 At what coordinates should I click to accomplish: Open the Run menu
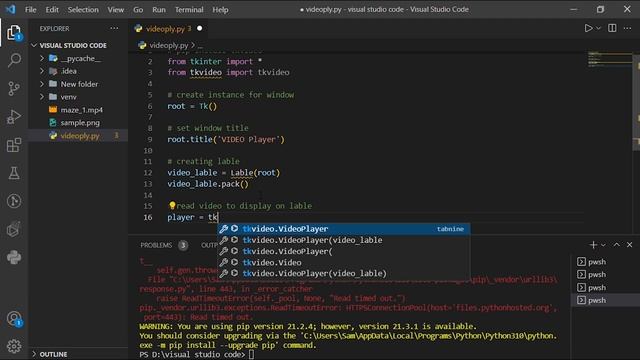(x=159, y=9)
